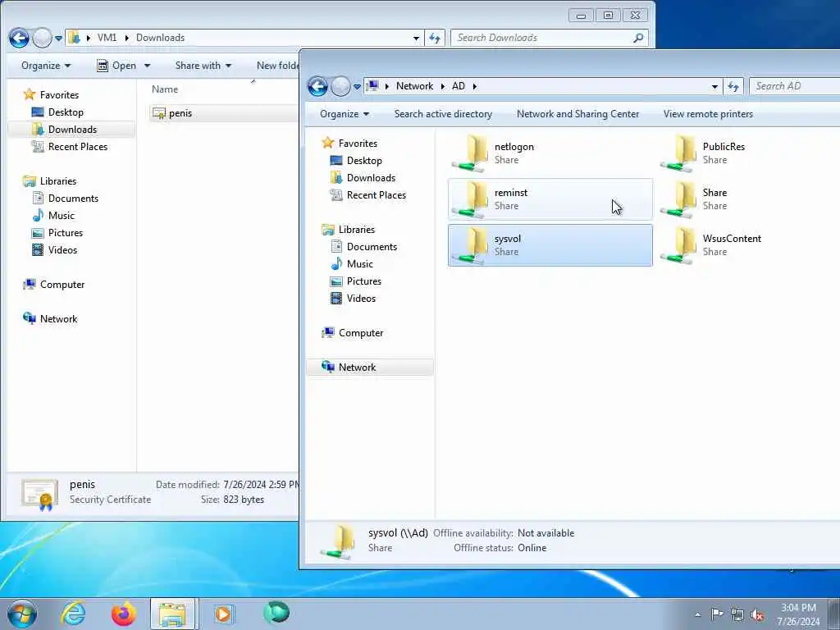Open Recent Places in AD window sidebar
This screenshot has height=630, width=840.
click(376, 195)
